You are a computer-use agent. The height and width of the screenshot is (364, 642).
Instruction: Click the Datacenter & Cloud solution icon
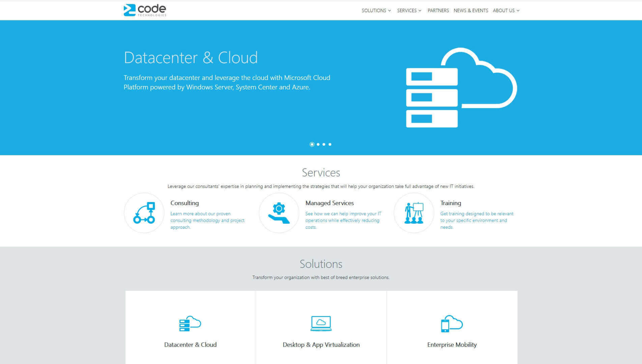(x=190, y=324)
